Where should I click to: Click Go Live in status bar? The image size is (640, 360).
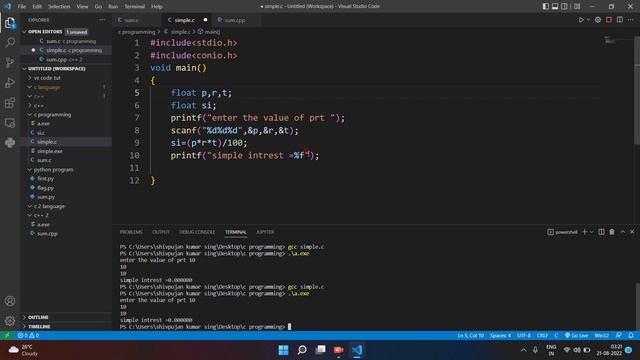[x=576, y=336]
